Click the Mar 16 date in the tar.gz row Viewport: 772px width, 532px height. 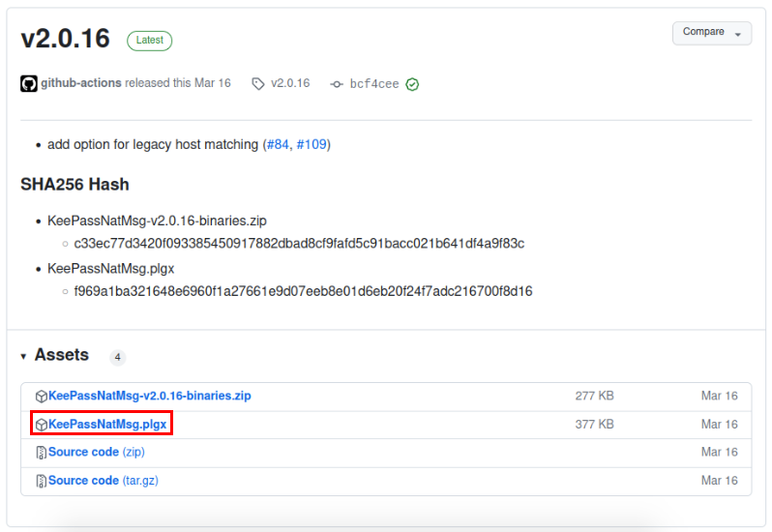click(720, 481)
